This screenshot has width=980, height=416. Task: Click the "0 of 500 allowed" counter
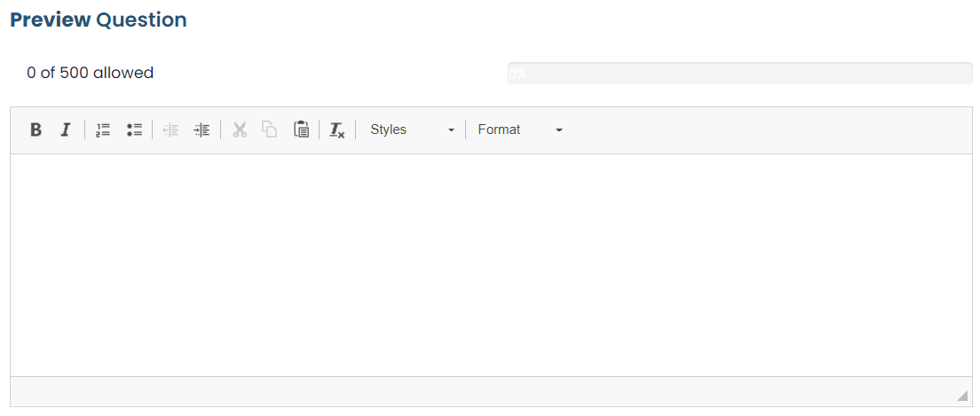[90, 73]
